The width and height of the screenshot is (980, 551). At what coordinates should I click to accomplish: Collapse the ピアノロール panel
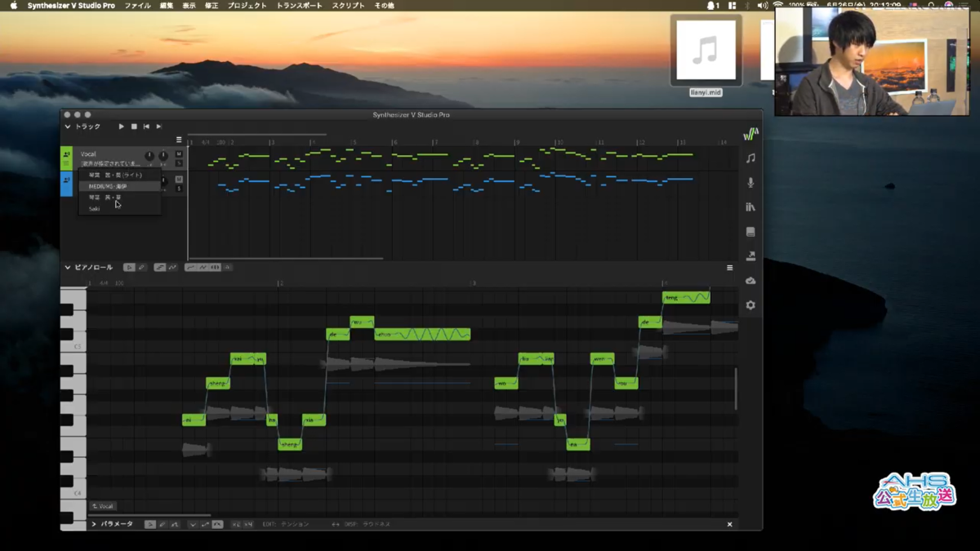point(68,268)
